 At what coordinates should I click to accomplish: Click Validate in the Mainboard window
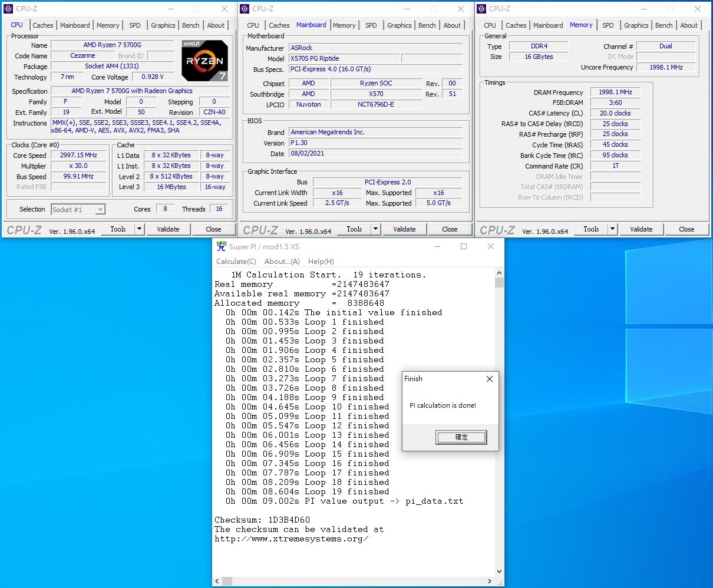click(404, 229)
